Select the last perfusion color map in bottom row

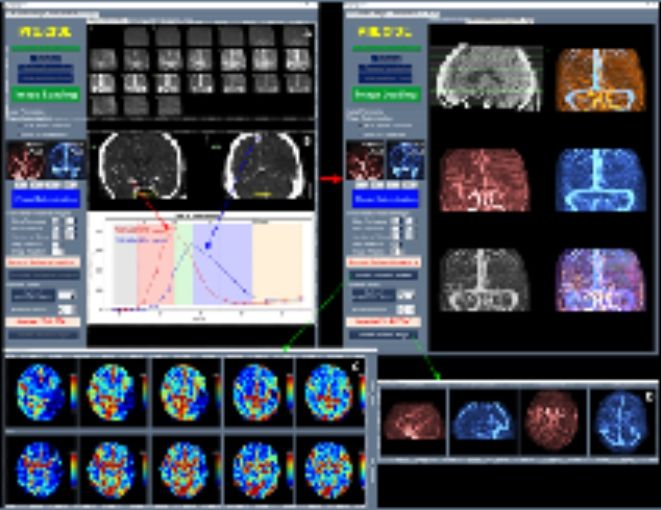pyautogui.click(x=327, y=468)
